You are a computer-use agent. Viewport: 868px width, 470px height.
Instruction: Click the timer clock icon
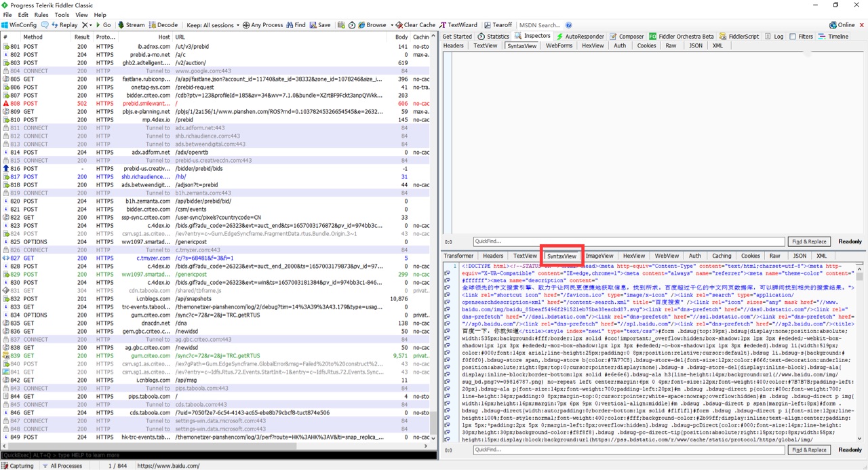pyautogui.click(x=351, y=25)
